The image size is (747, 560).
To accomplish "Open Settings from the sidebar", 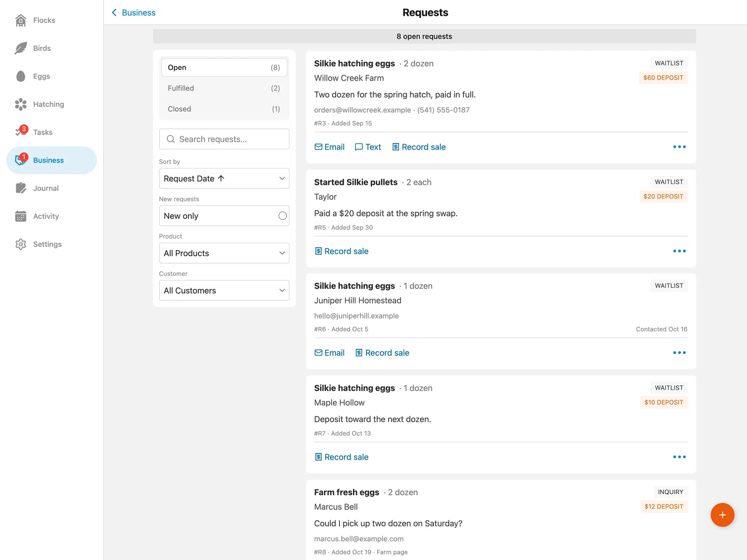I will point(51,244).
